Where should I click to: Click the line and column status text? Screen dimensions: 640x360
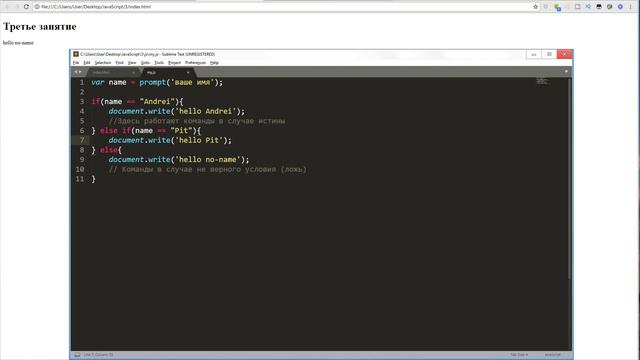click(x=98, y=355)
